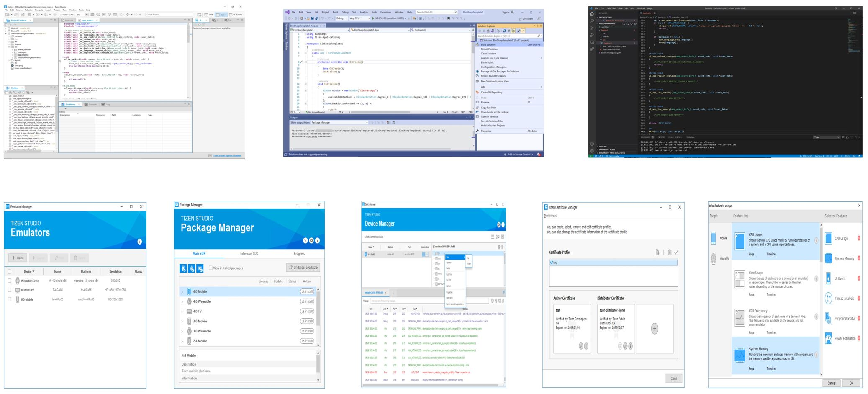Image resolution: width=868 pixels, height=394 pixels.
Task: Click the Package Manager info icon
Action: pyautogui.click(x=317, y=240)
